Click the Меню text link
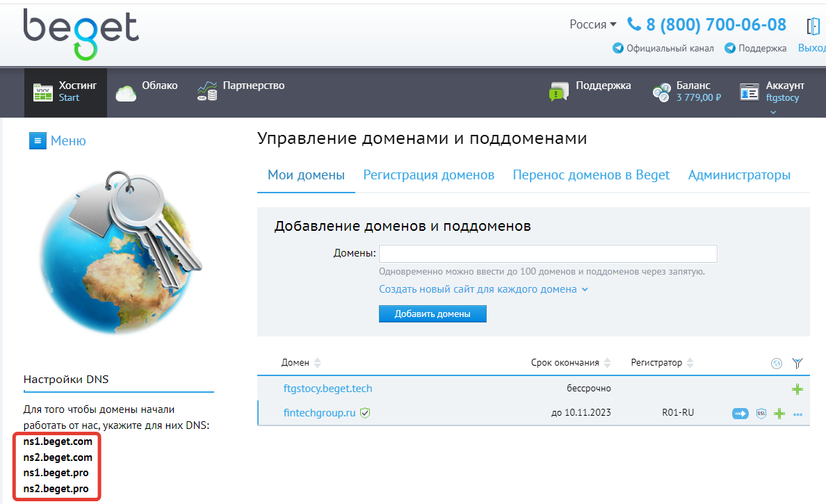The width and height of the screenshot is (826, 504). [68, 140]
